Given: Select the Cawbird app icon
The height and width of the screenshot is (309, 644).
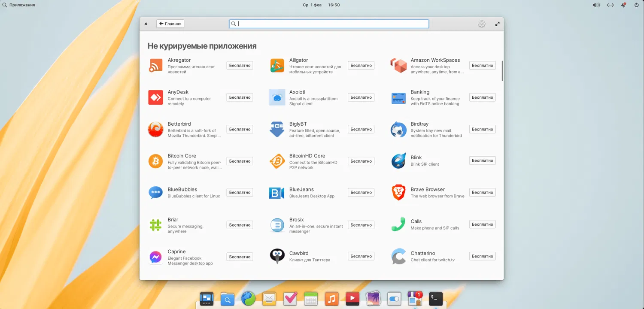Looking at the screenshot, I should pos(277,256).
